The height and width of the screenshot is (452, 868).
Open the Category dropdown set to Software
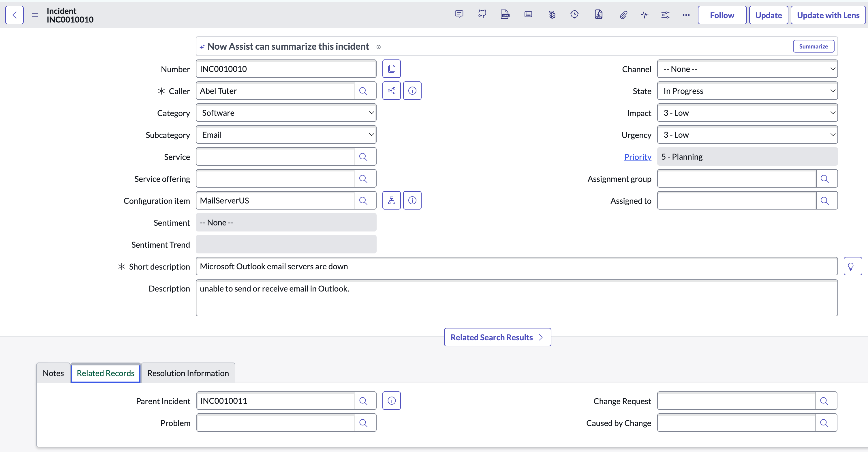(x=286, y=113)
